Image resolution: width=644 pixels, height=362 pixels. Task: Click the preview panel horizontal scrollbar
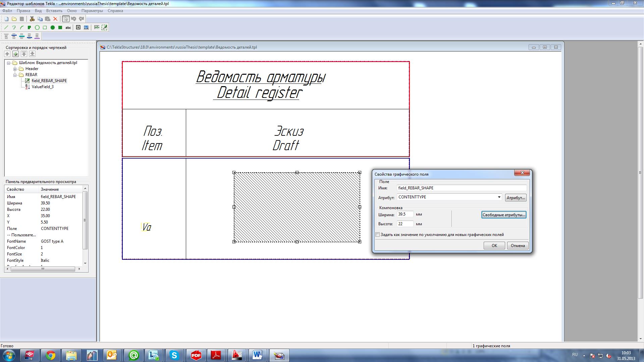pos(43,269)
